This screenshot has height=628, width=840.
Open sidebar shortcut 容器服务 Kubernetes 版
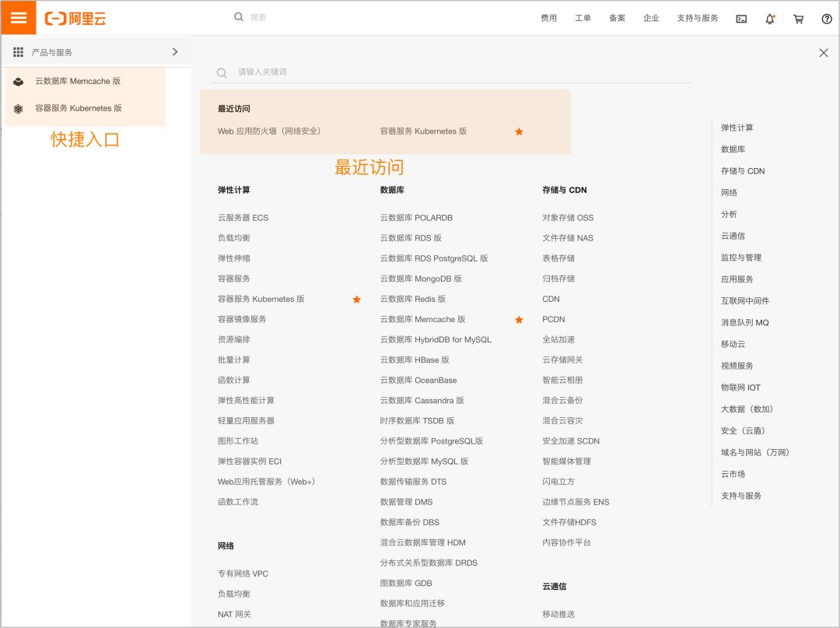click(x=79, y=108)
